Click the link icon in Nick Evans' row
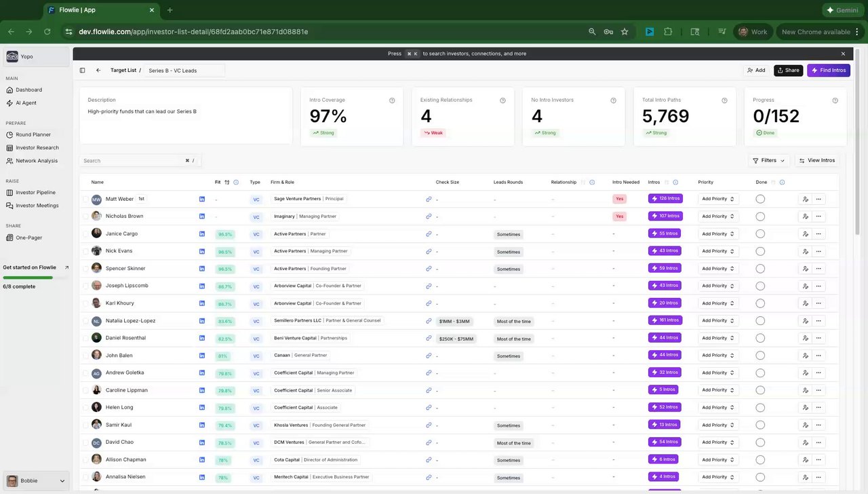 tap(429, 251)
